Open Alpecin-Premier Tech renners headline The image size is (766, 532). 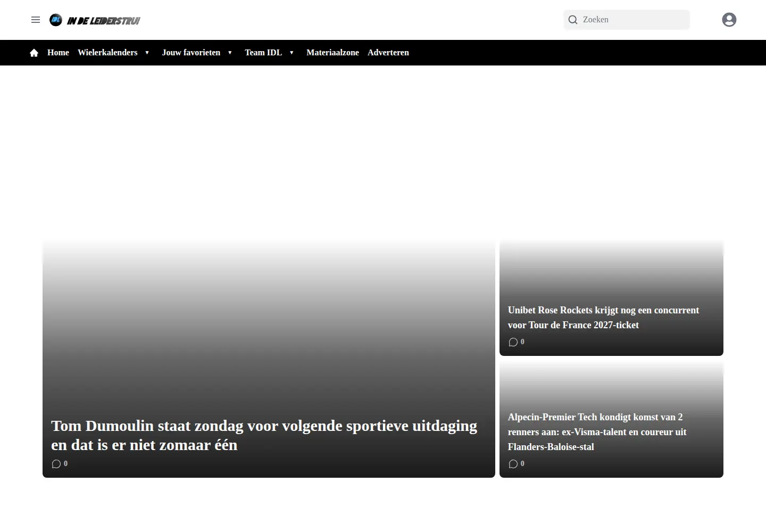click(597, 432)
